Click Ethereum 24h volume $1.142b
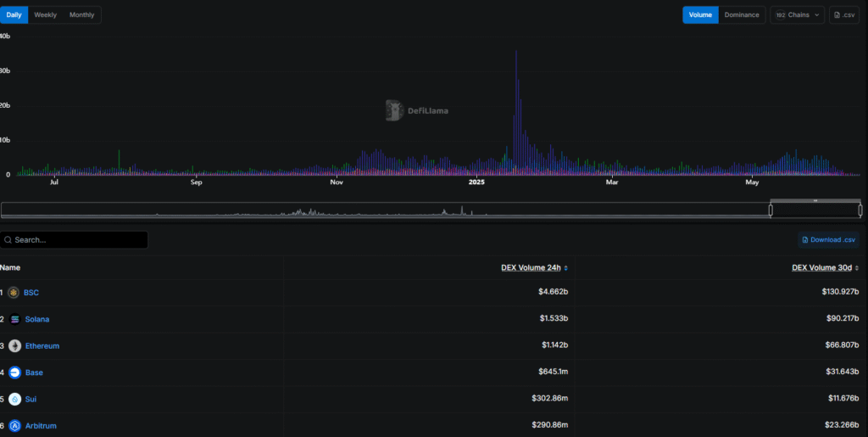This screenshot has height=437, width=868. coord(554,345)
